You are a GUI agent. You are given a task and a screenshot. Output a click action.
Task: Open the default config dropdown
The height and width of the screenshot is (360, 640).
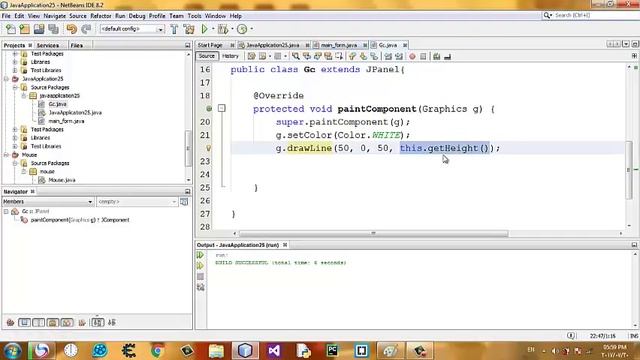pyautogui.click(x=131, y=29)
